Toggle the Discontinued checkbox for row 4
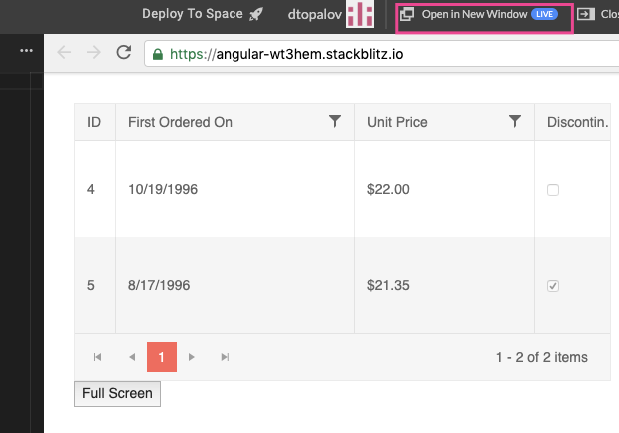The height and width of the screenshot is (433, 619). pos(553,189)
